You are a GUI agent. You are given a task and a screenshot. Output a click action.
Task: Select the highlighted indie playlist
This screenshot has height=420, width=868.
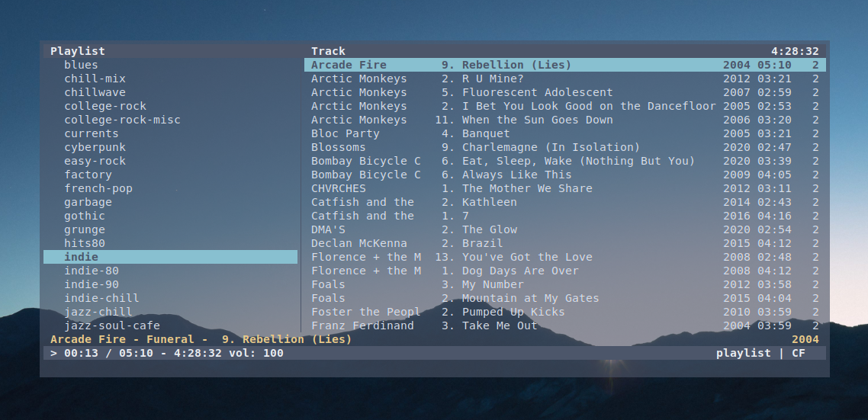(81, 257)
